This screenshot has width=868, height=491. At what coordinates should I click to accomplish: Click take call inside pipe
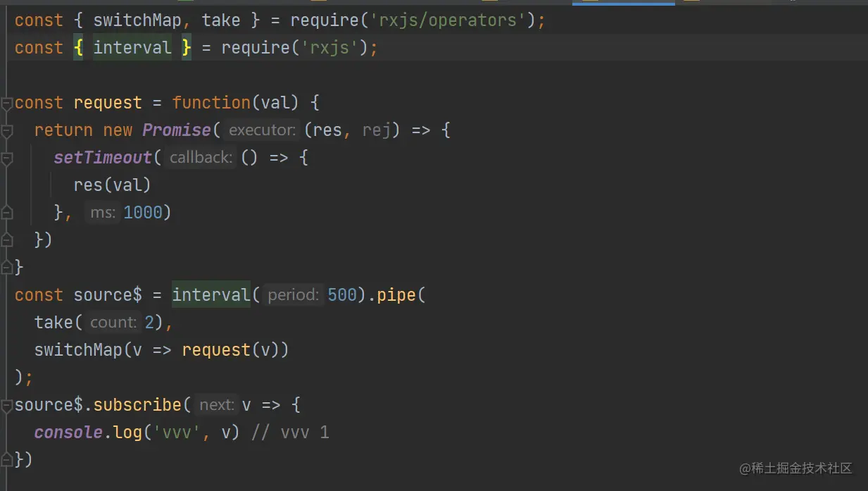(x=54, y=323)
